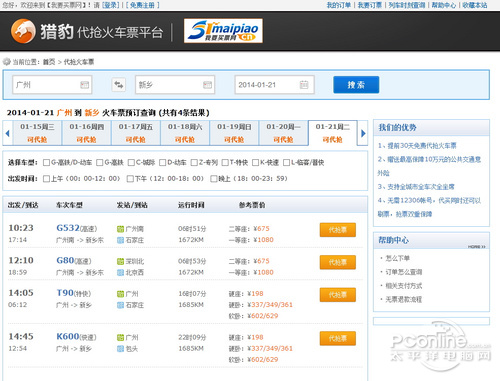Show later dates with the right arrow
500x381 pixels.
coord(363,133)
